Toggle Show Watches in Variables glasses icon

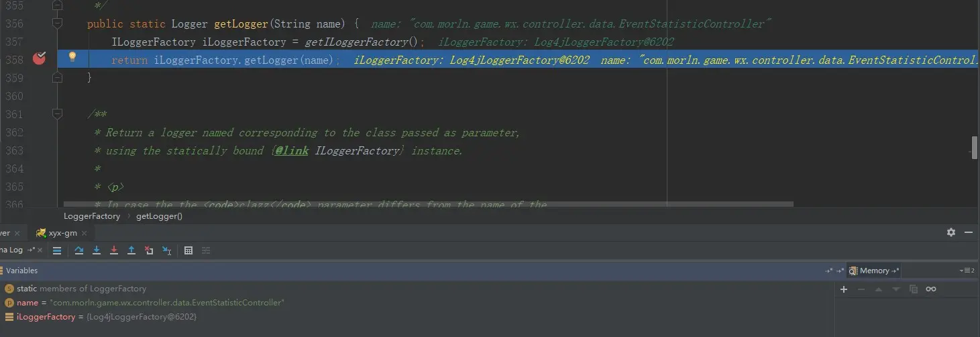(930, 289)
